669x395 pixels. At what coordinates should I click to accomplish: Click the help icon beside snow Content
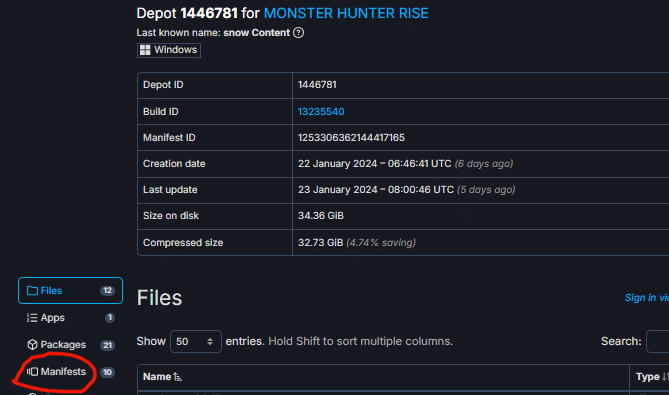pyautogui.click(x=299, y=32)
